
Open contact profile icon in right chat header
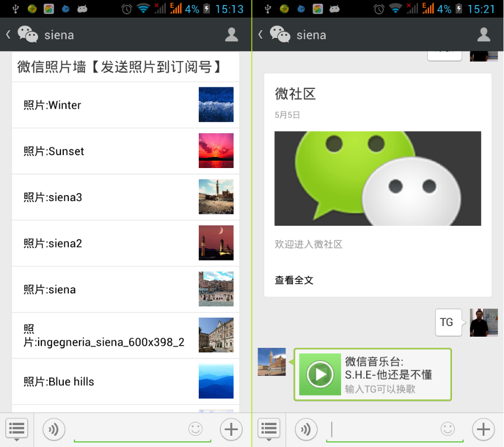pyautogui.click(x=483, y=35)
